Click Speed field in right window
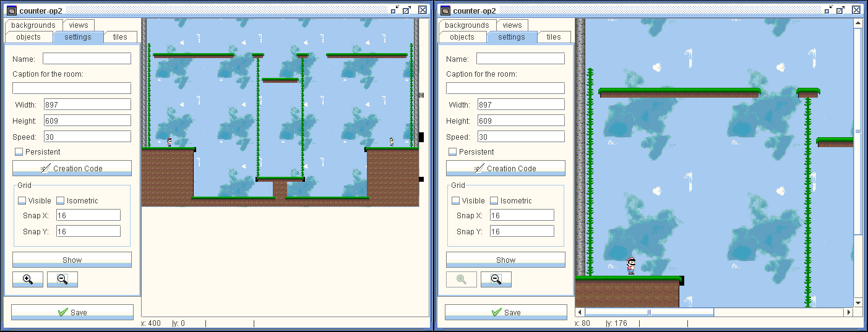The height and width of the screenshot is (332, 868). coord(520,137)
